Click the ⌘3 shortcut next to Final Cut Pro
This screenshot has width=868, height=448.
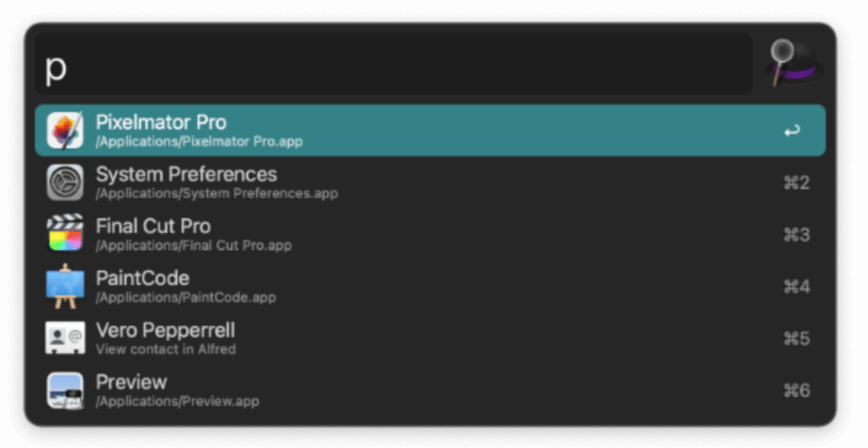click(x=797, y=235)
